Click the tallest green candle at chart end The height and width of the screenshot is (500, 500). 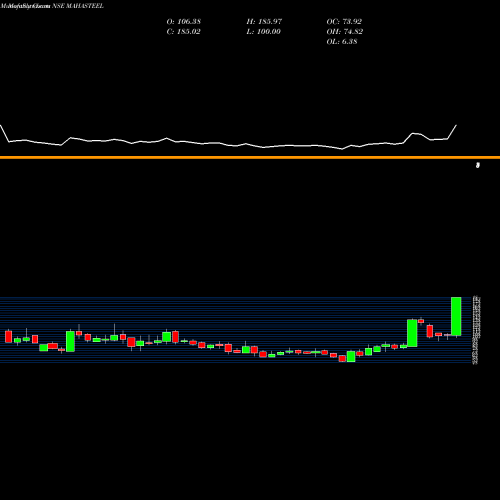pos(456,316)
